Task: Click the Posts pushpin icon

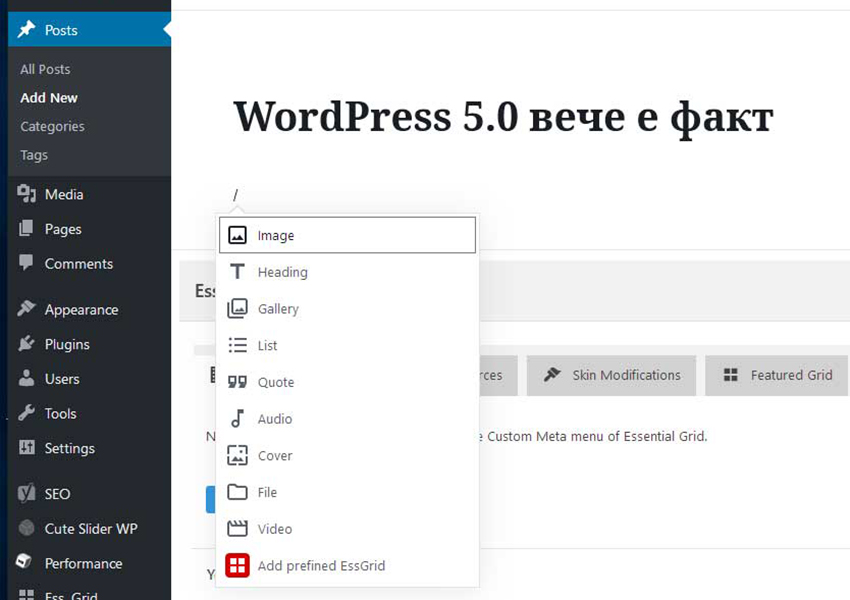Action: pyautogui.click(x=26, y=29)
